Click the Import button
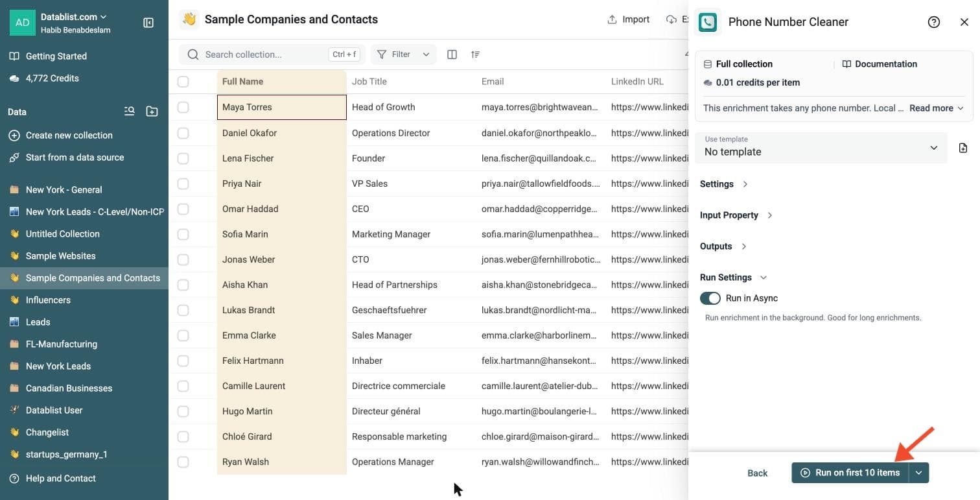The height and width of the screenshot is (500, 980). (628, 19)
